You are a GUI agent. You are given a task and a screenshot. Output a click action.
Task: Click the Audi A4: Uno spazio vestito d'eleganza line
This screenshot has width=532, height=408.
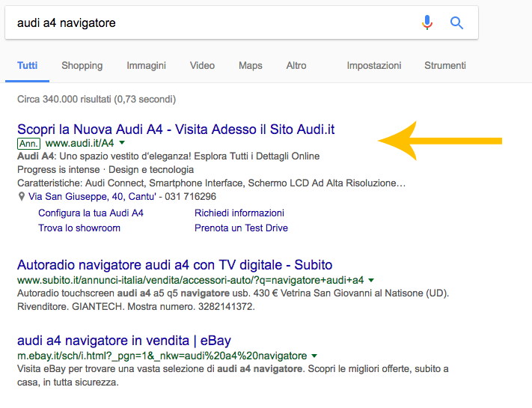[x=168, y=156]
